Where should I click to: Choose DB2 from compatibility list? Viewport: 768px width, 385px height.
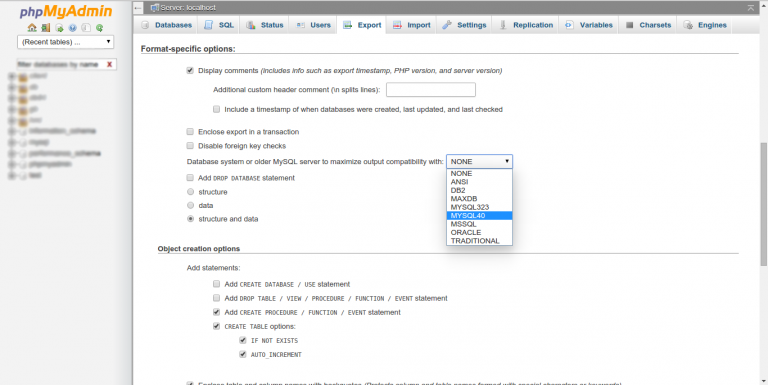pos(480,190)
